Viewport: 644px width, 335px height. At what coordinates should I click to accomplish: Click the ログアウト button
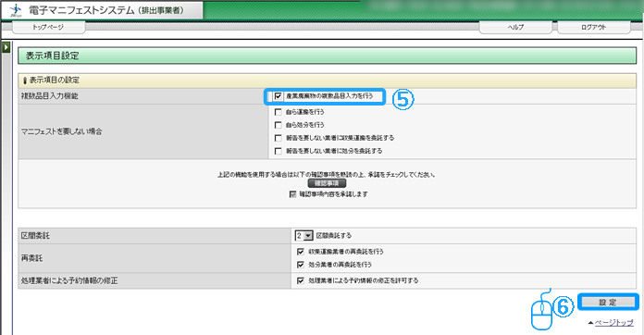coord(593,27)
